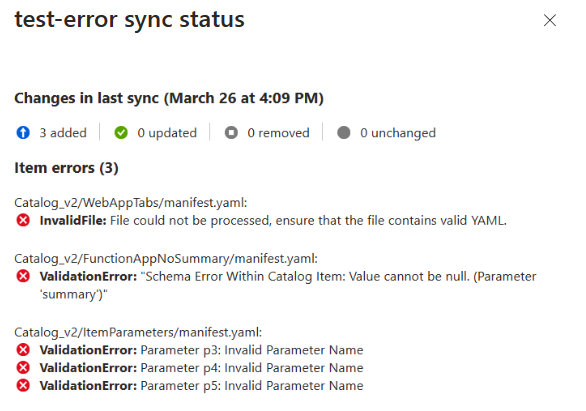Click the 'Item errors (3)' heading

67,168
